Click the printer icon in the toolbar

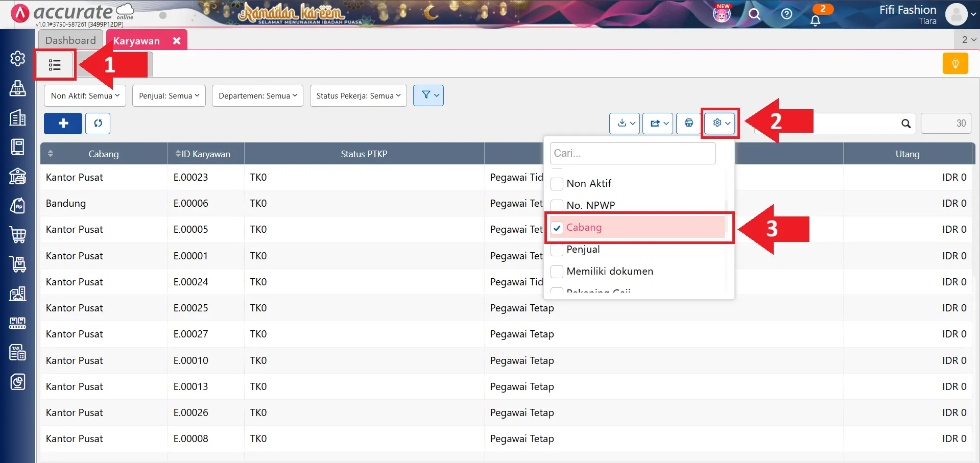pyautogui.click(x=688, y=123)
